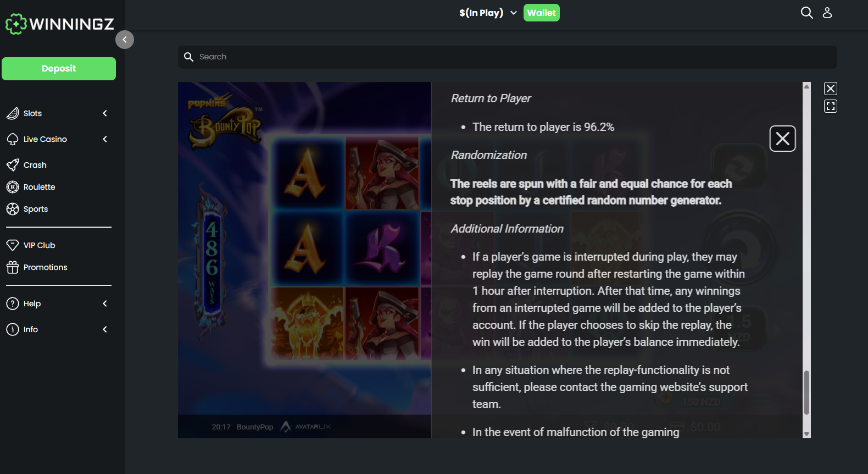This screenshot has width=868, height=474.
Task: Click the scrollbar up arrow
Action: (x=806, y=86)
